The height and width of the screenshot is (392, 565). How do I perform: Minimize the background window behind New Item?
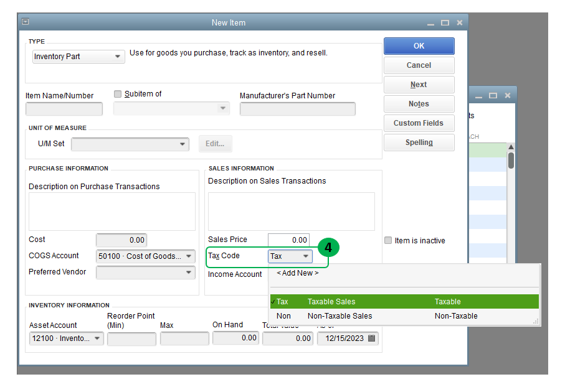[478, 96]
